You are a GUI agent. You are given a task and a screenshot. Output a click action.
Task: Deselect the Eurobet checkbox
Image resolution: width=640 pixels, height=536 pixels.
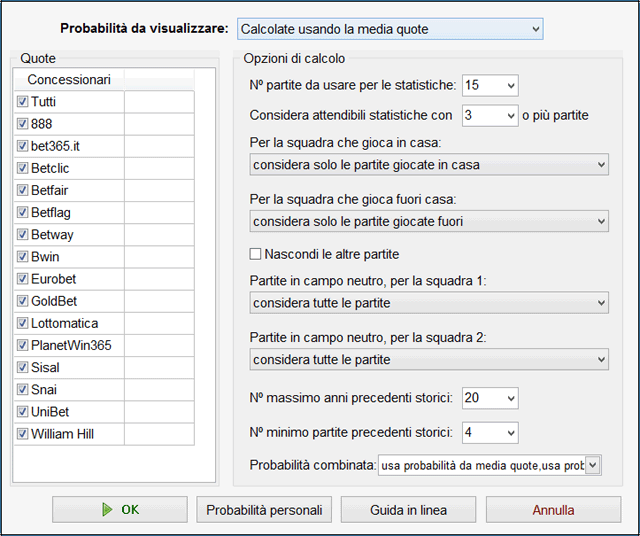pos(22,279)
